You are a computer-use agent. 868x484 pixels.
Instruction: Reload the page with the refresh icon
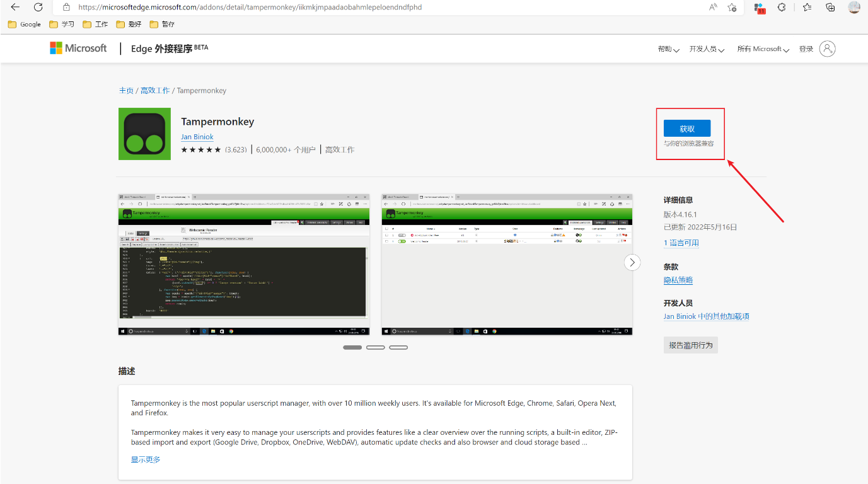tap(38, 7)
